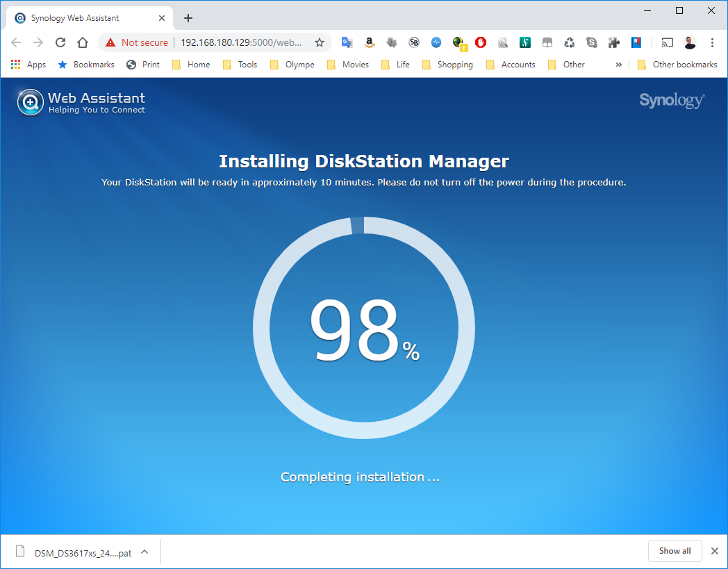
Task: Click the magnifier search extension icon
Action: [x=503, y=43]
